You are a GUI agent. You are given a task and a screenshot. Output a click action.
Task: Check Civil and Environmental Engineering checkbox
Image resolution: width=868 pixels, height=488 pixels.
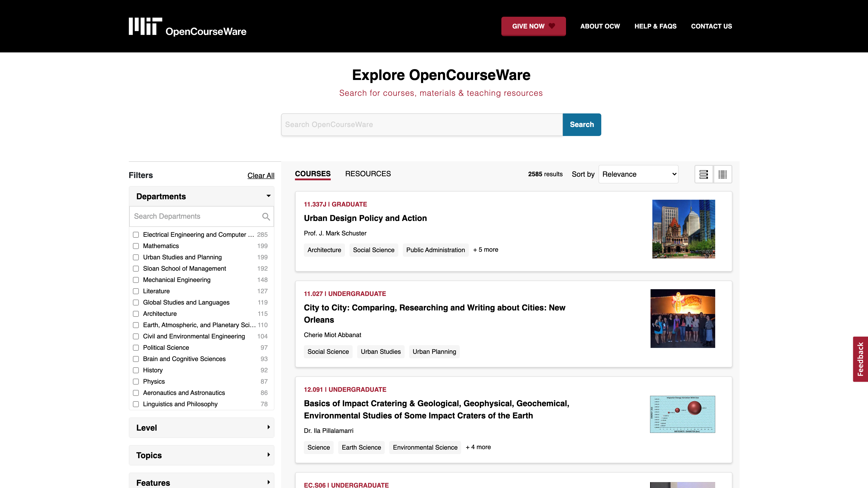pos(136,336)
